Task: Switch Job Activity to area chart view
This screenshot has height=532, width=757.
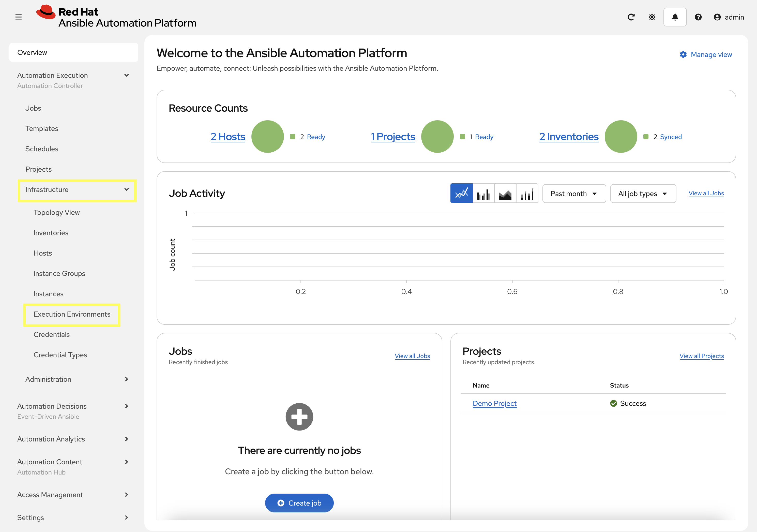Action: pos(505,193)
